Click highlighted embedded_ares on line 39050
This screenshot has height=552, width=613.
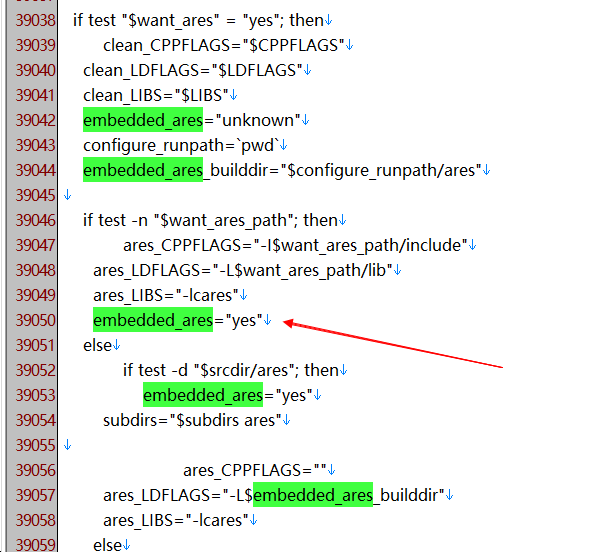(x=153, y=320)
